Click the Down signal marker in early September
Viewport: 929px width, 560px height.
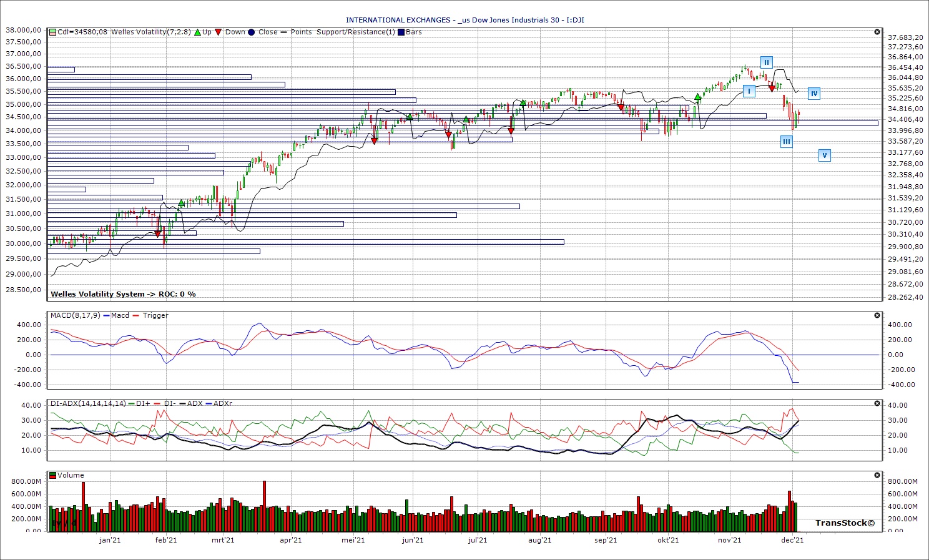pyautogui.click(x=621, y=108)
